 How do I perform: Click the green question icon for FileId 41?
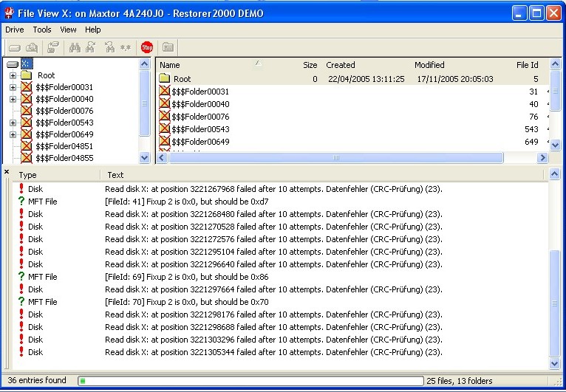pyautogui.click(x=21, y=202)
